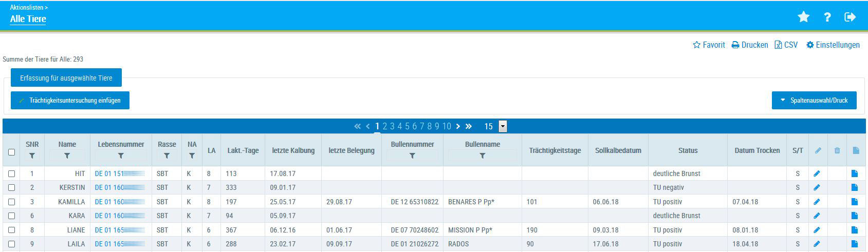
Task: Open document icon for KAMILLA row
Action: click(855, 202)
